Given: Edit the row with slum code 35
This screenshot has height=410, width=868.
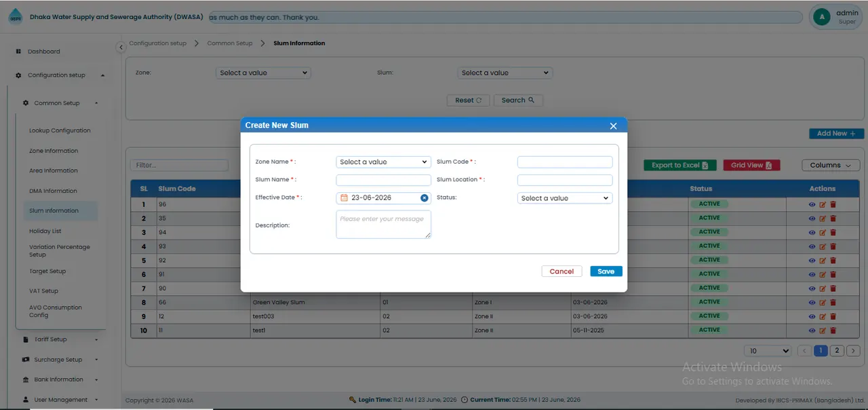Looking at the screenshot, I should 823,219.
